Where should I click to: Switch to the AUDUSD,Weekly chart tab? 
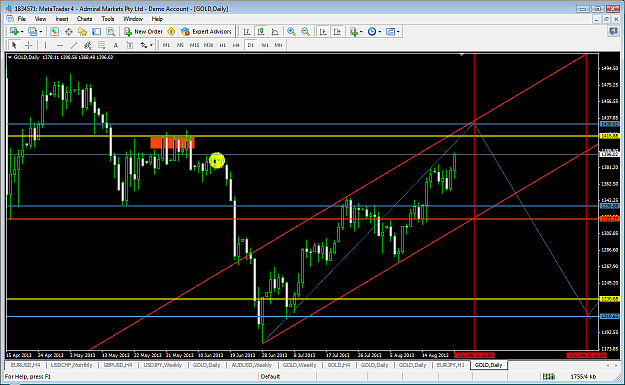coord(252,365)
